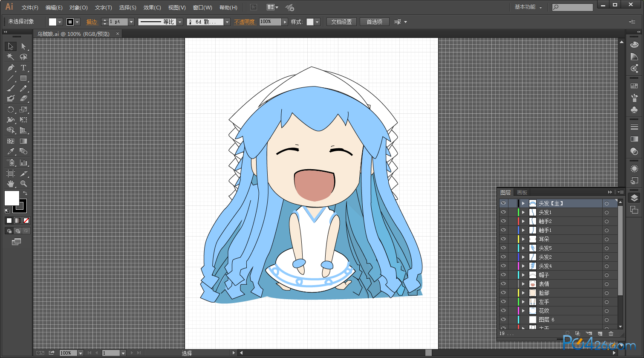
Task: Switch to the 画板 tab
Action: pos(522,193)
